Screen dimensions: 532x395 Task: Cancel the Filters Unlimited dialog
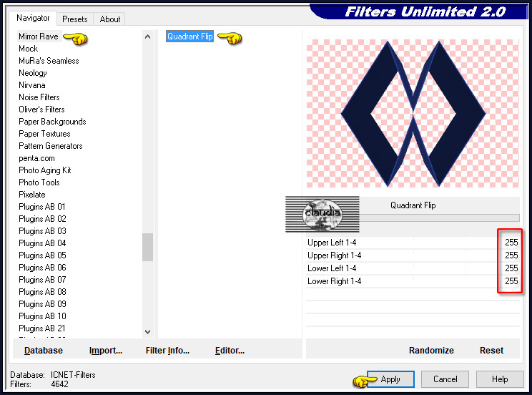point(445,379)
